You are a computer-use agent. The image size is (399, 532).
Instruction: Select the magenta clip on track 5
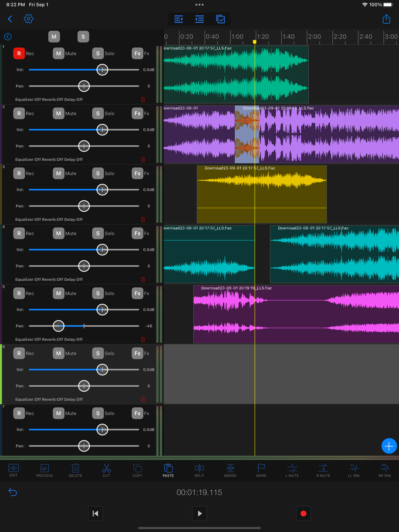(x=296, y=314)
